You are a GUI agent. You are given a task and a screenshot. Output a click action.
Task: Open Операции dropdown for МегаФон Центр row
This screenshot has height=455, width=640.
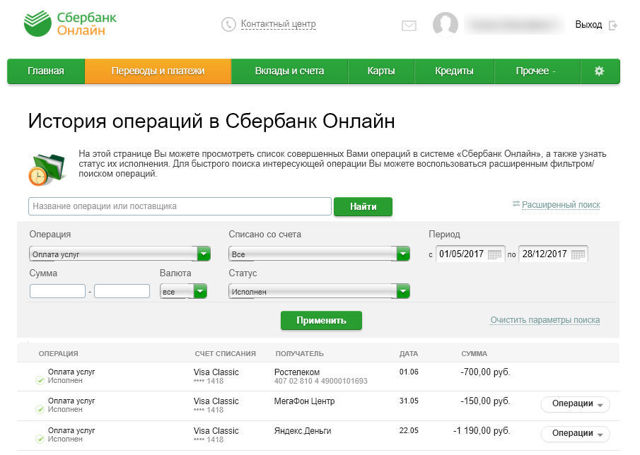pos(576,404)
